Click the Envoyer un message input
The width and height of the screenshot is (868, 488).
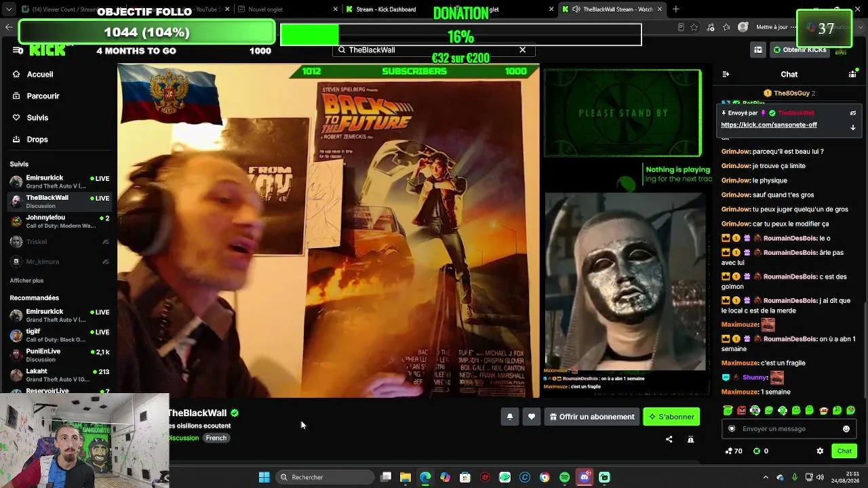click(789, 429)
